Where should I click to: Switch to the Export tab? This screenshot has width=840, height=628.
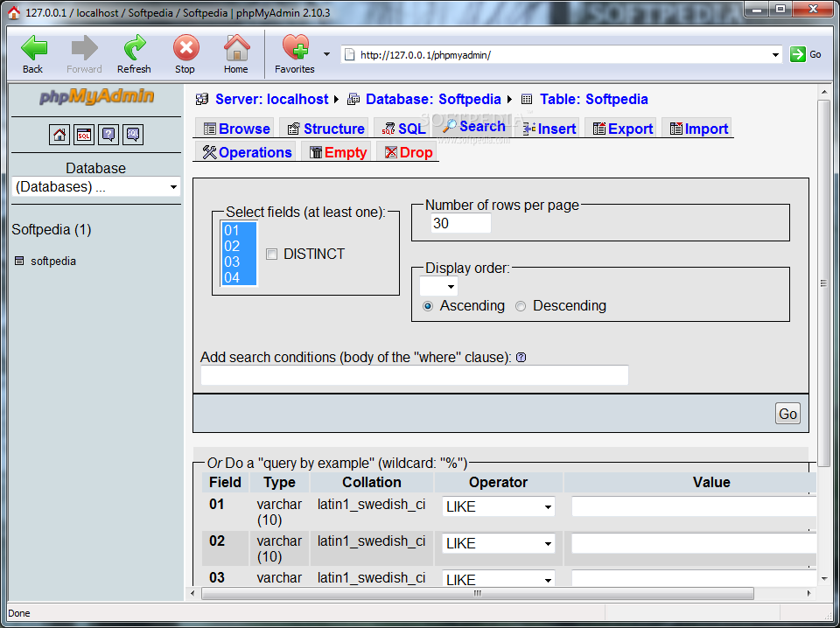[622, 129]
